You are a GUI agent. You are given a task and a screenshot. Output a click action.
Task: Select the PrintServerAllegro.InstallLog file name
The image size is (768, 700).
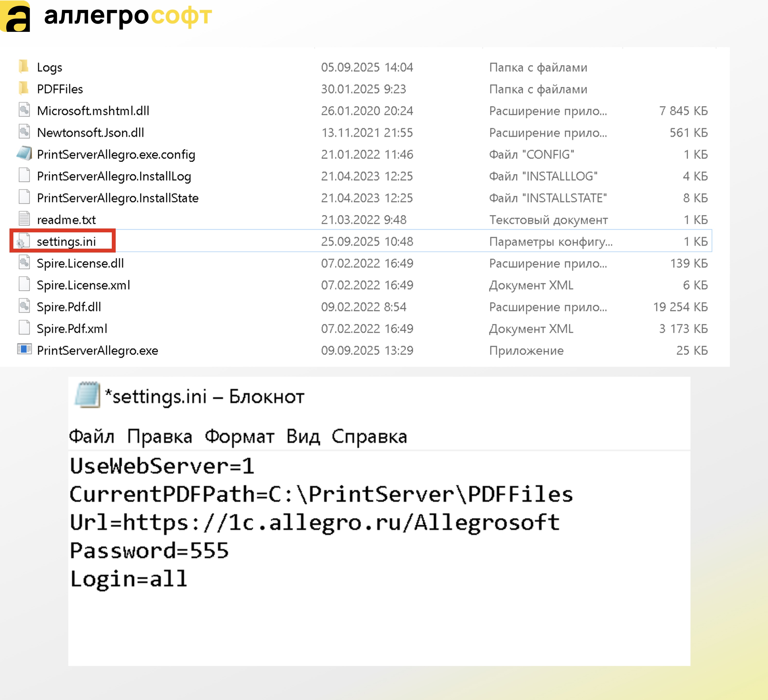click(x=114, y=176)
